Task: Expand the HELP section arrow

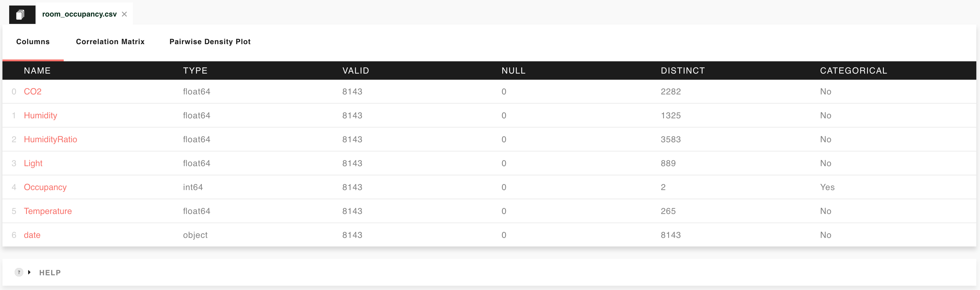Action: coord(29,272)
